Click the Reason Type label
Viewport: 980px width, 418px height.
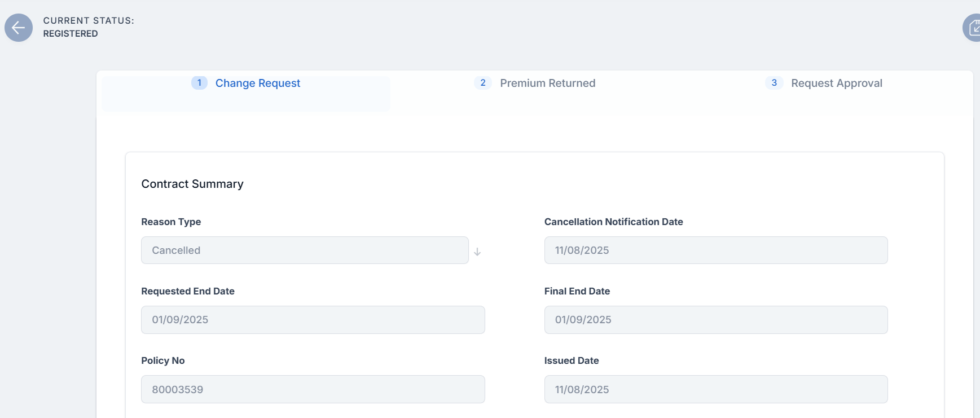coord(171,222)
